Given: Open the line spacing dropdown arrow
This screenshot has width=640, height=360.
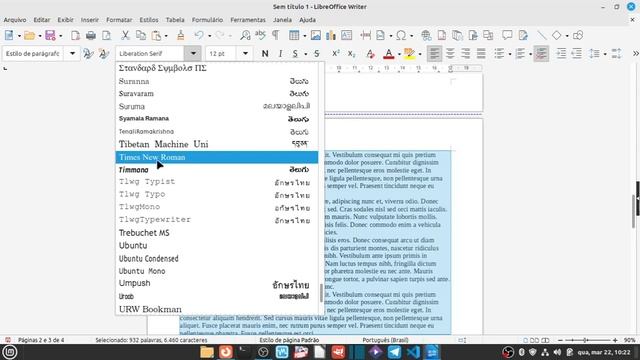Looking at the screenshot, I should coord(605,54).
